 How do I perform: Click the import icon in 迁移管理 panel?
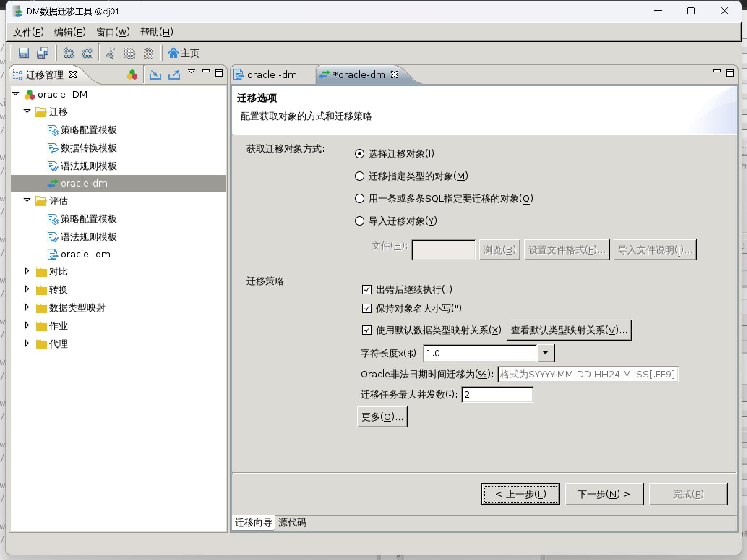click(x=155, y=74)
